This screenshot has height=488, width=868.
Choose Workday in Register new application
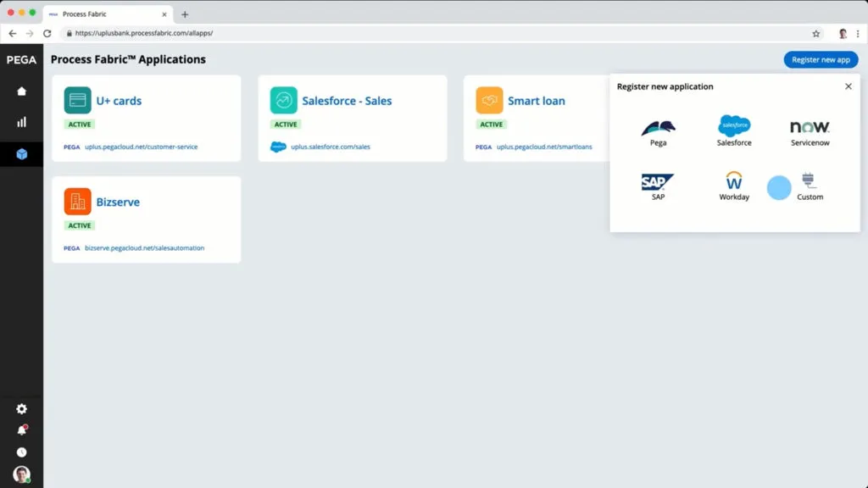tap(734, 186)
